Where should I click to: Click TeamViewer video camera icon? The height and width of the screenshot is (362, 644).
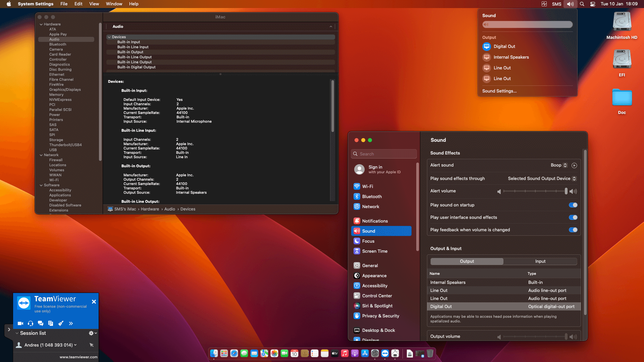(x=20, y=323)
